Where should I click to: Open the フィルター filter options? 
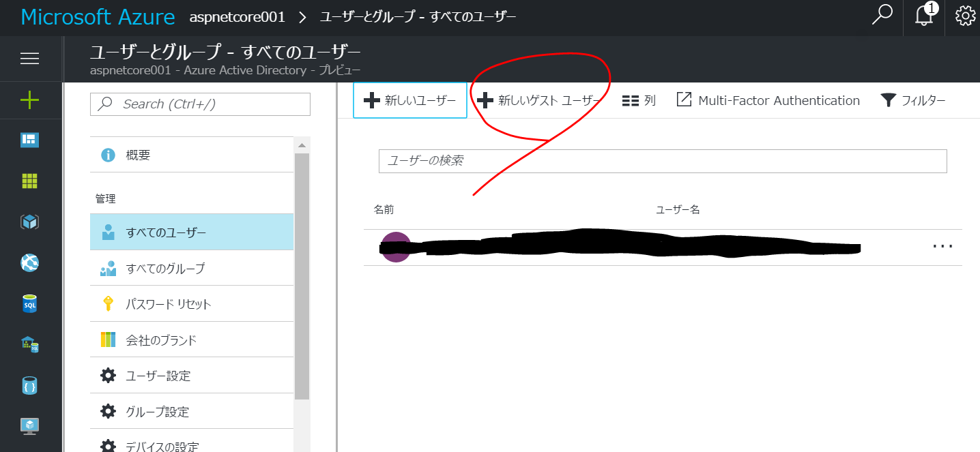click(x=913, y=100)
